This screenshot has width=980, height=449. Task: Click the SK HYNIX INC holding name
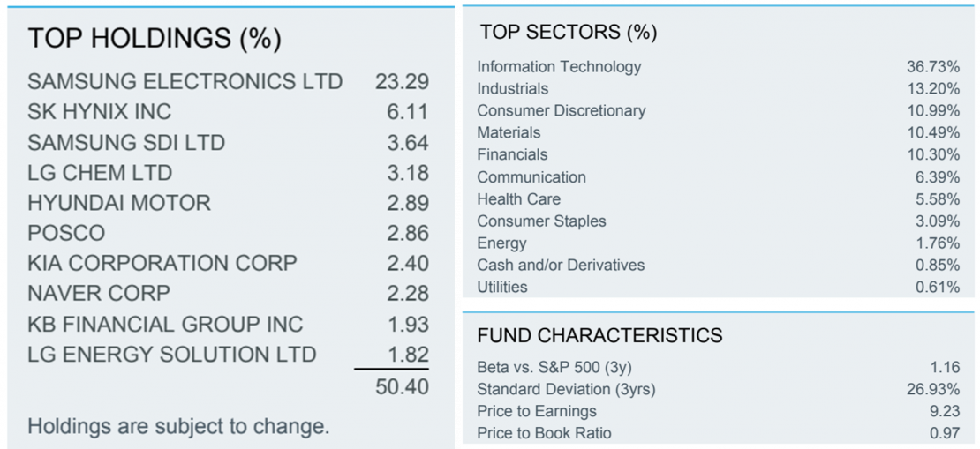(99, 112)
